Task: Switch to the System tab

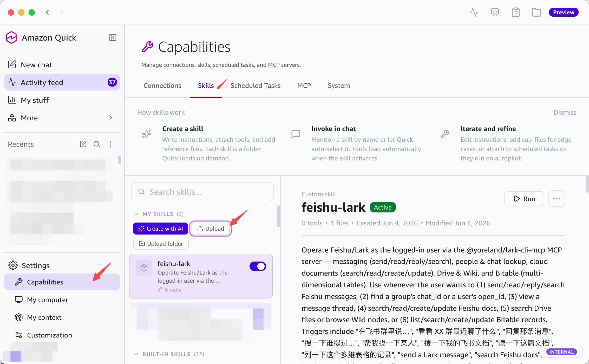Action: 339,86
